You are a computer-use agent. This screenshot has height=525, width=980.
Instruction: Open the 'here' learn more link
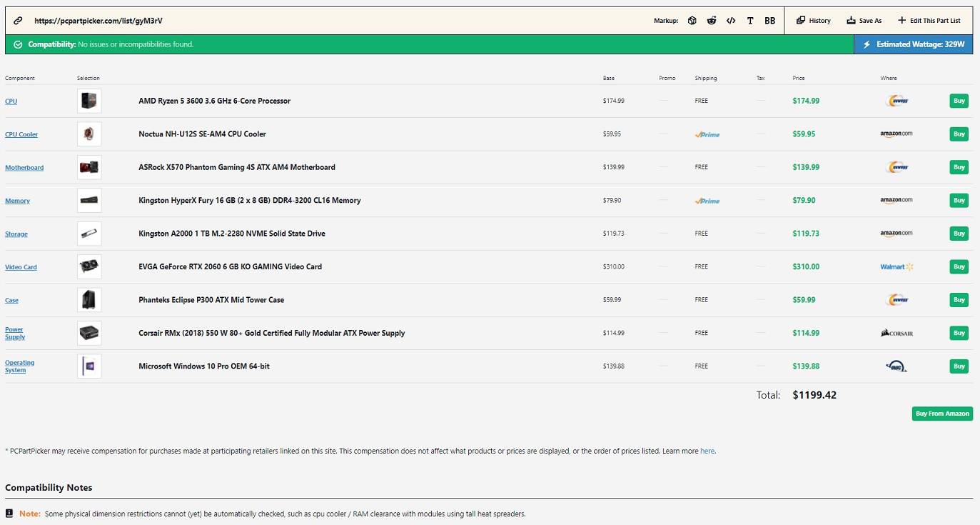707,451
